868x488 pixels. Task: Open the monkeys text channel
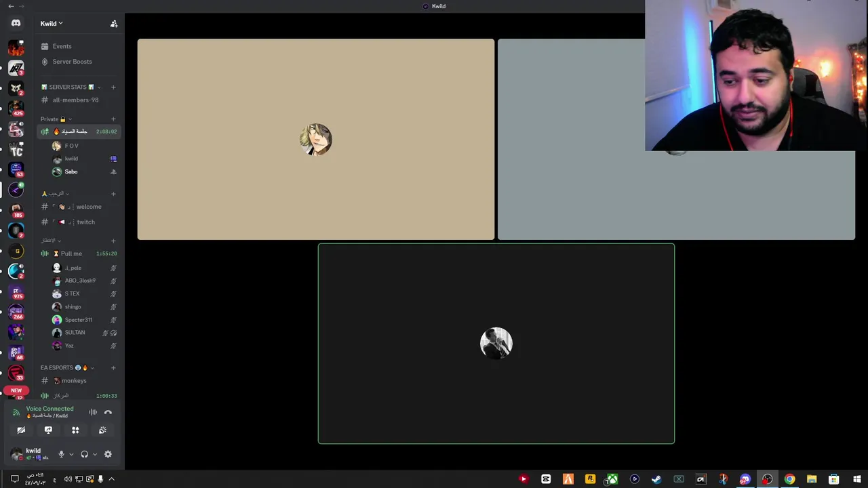(x=79, y=381)
